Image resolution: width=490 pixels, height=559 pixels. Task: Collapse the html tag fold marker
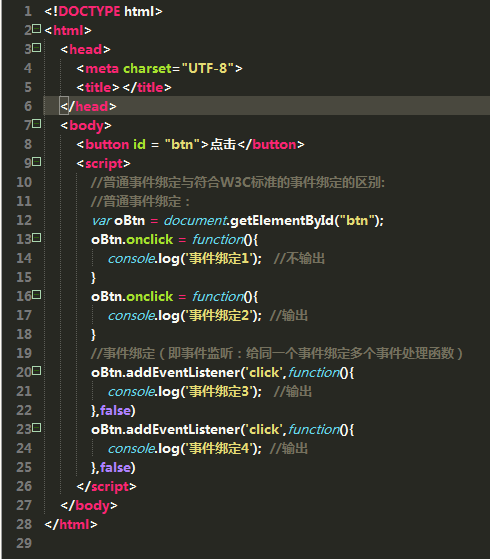coord(37,29)
